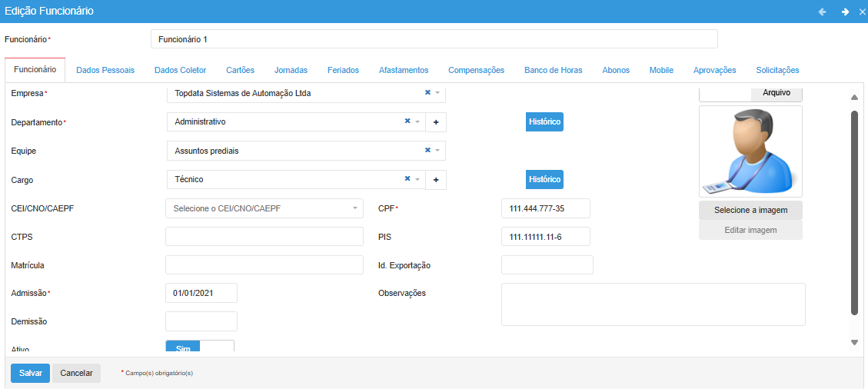The image size is (868, 389).
Task: Open the Banco de Horas tab
Action: pos(553,70)
